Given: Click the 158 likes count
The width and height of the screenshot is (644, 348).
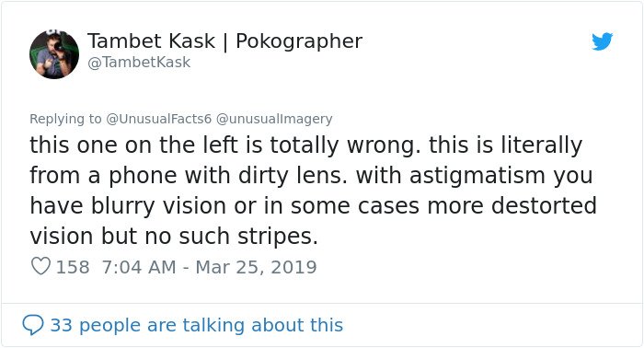Looking at the screenshot, I should click(x=73, y=267).
